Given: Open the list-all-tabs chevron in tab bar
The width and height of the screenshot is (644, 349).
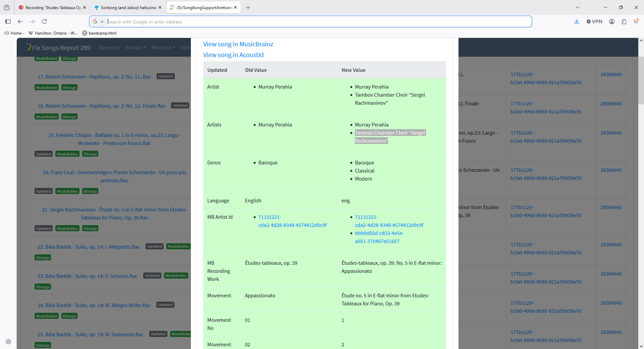Looking at the screenshot, I should tap(578, 7).
